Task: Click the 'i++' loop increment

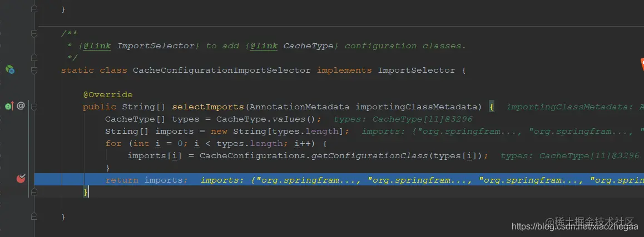Action: tap(303, 144)
